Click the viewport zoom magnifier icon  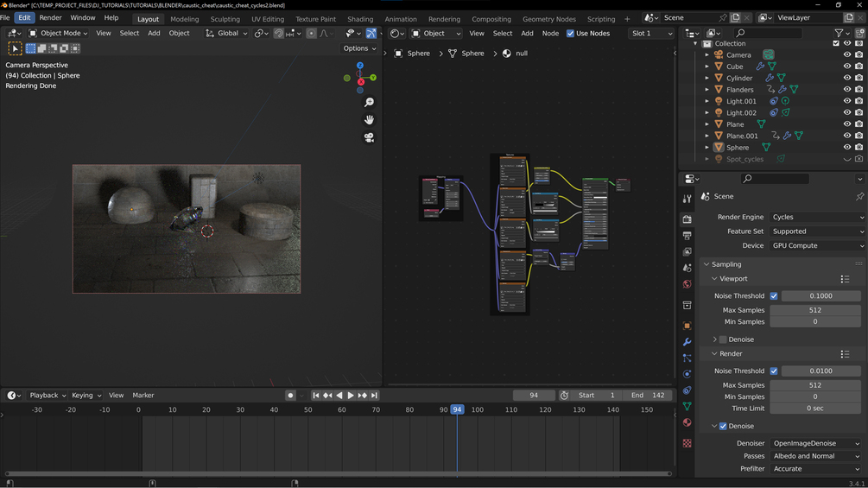[369, 102]
